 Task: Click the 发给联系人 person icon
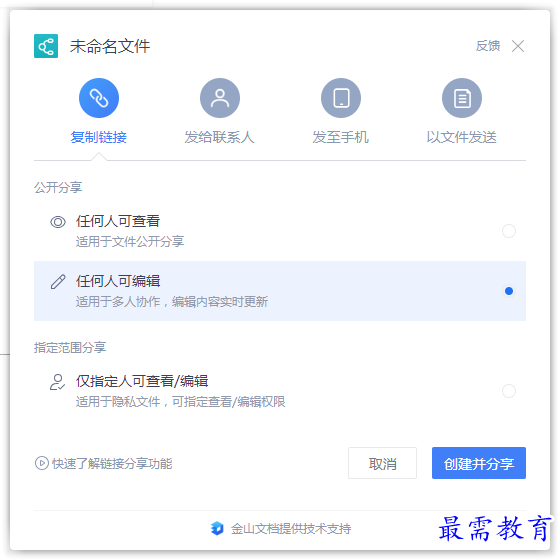[x=220, y=98]
